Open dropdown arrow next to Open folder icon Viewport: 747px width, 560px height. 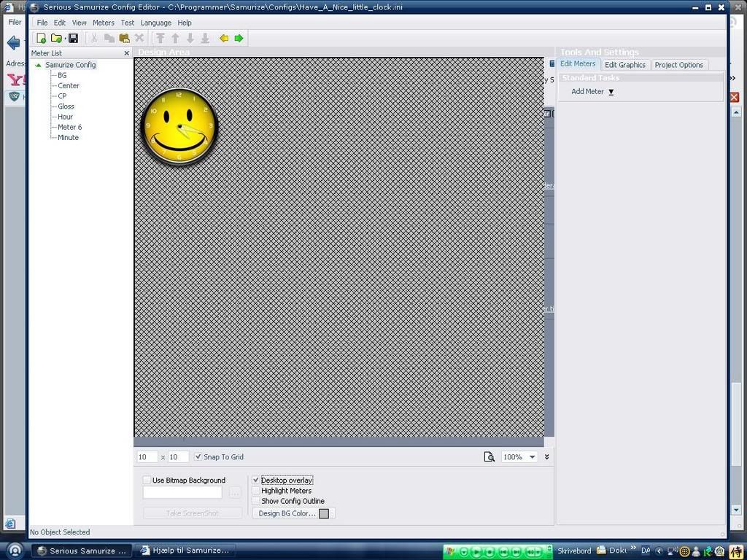coord(65,39)
